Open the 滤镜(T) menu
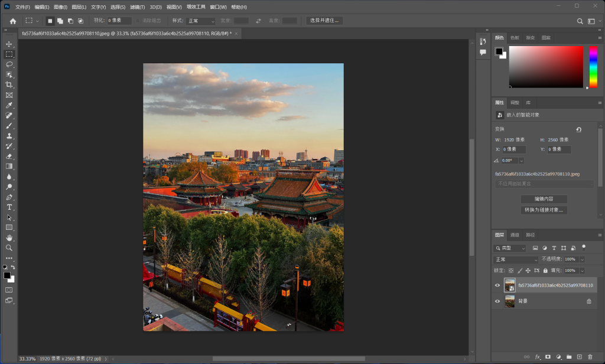 [138, 7]
